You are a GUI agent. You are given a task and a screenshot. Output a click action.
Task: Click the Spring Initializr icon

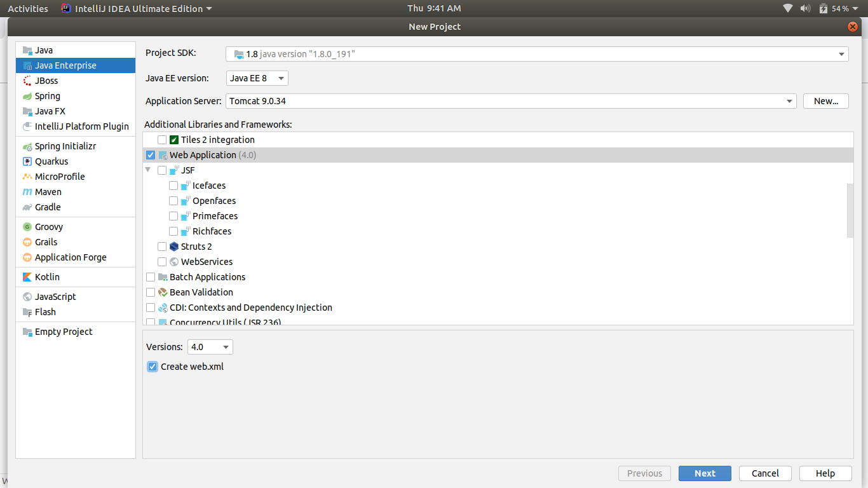(27, 146)
